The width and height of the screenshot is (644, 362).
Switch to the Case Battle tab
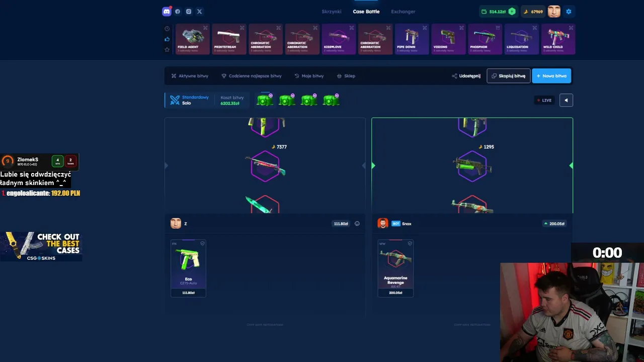pyautogui.click(x=366, y=12)
